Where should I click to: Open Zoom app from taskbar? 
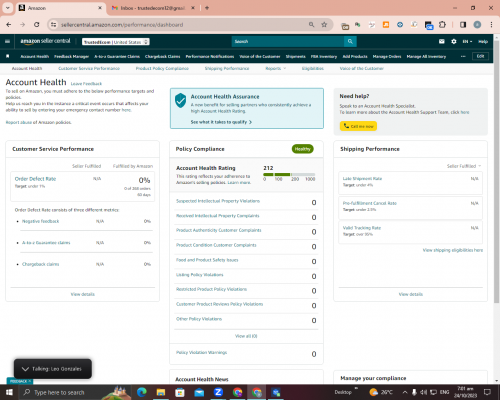tap(218, 392)
